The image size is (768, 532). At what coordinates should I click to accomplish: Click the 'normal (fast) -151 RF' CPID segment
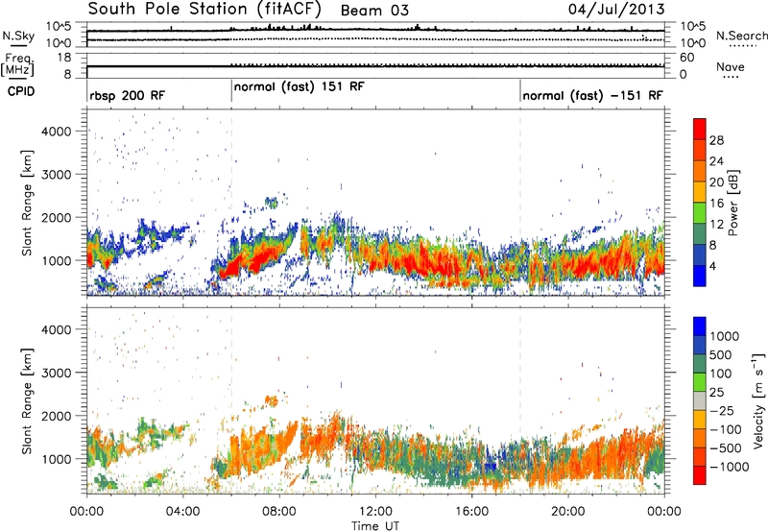click(x=592, y=95)
